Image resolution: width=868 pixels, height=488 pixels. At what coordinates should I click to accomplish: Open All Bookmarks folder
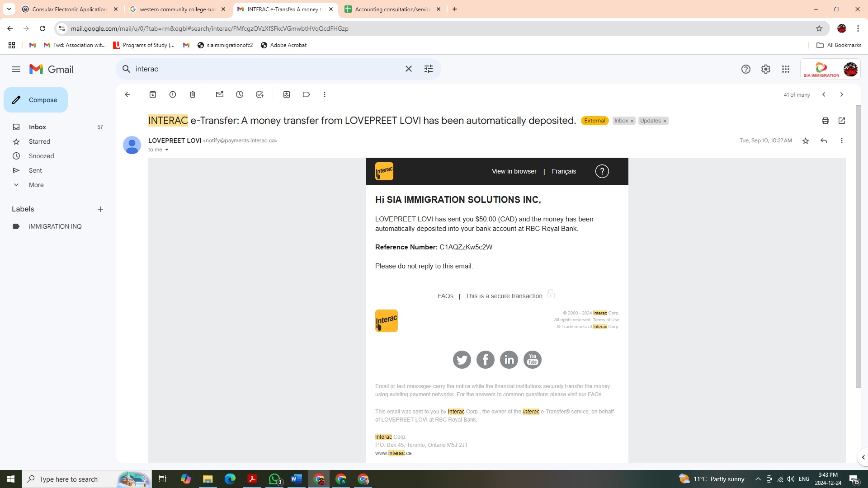[839, 45]
